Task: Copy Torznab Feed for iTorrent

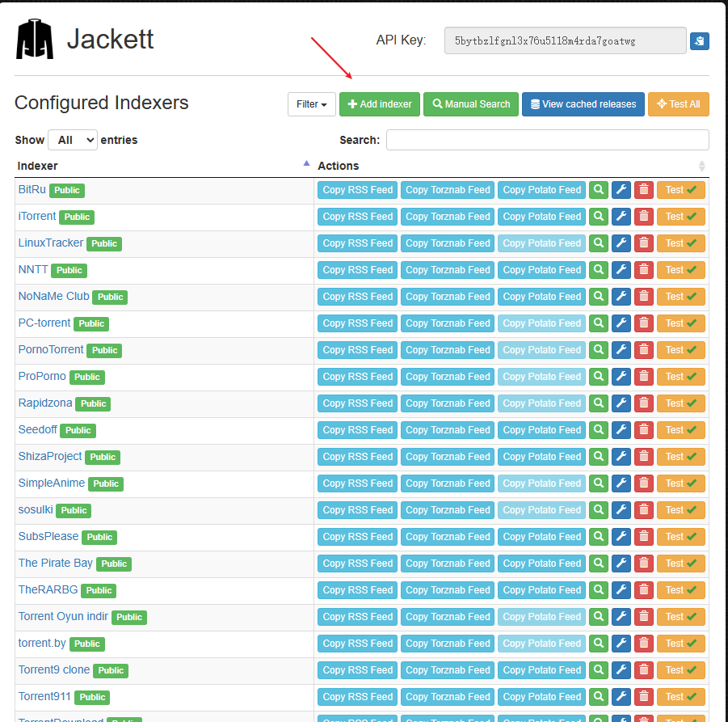Action: click(x=448, y=217)
